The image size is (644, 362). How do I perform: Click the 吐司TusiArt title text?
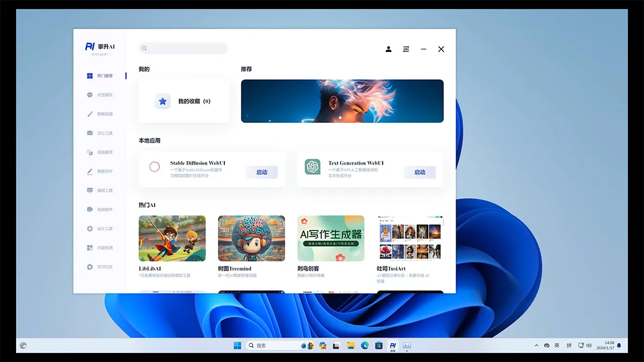[391, 269]
